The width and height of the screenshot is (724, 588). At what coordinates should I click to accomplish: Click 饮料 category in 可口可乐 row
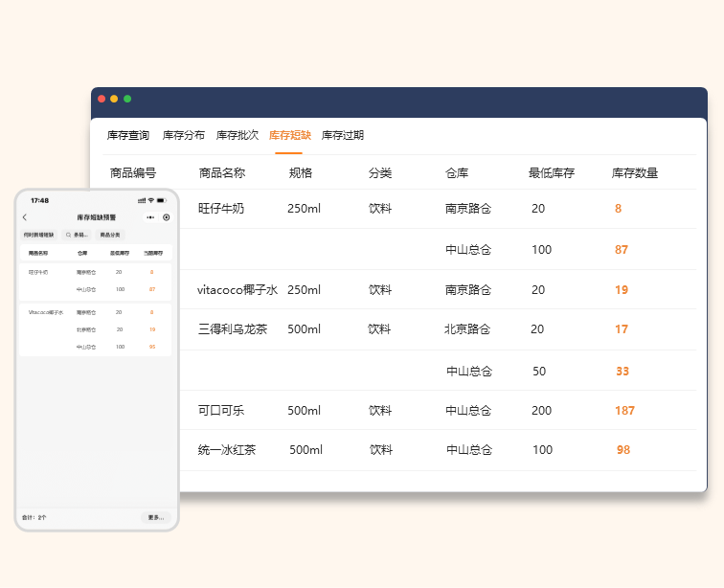(x=380, y=411)
